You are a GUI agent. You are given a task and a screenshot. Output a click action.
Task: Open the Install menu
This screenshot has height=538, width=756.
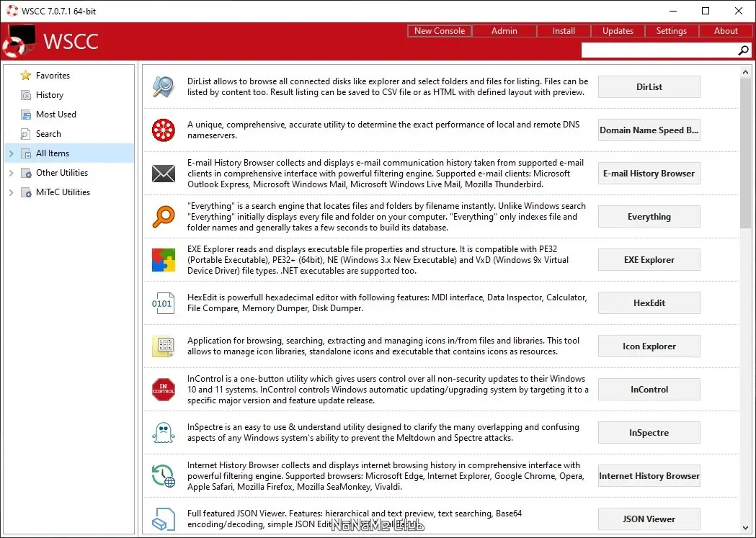coord(564,31)
